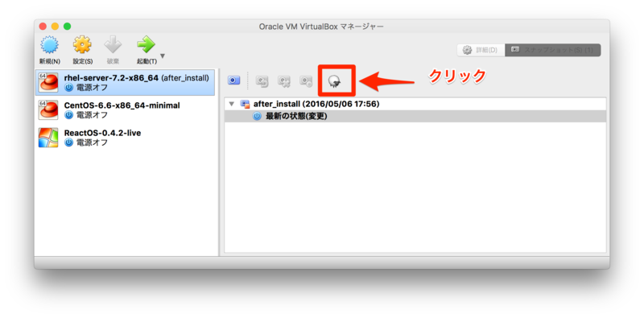Click the after_install snapshot icon
The width and height of the screenshot is (644, 318).
[246, 104]
